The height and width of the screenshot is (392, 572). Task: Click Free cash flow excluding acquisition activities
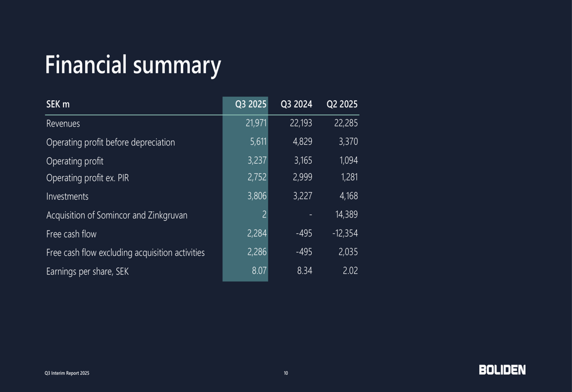(125, 252)
